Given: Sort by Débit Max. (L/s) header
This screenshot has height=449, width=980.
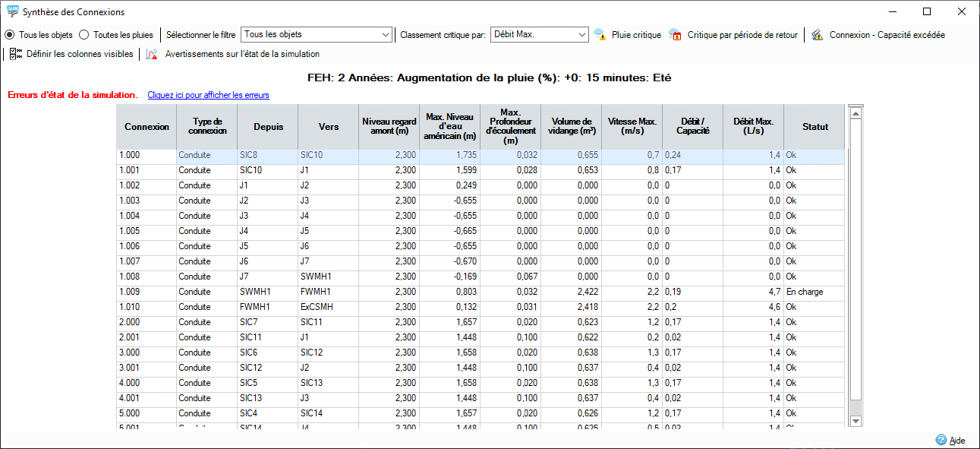Looking at the screenshot, I should 754,127.
